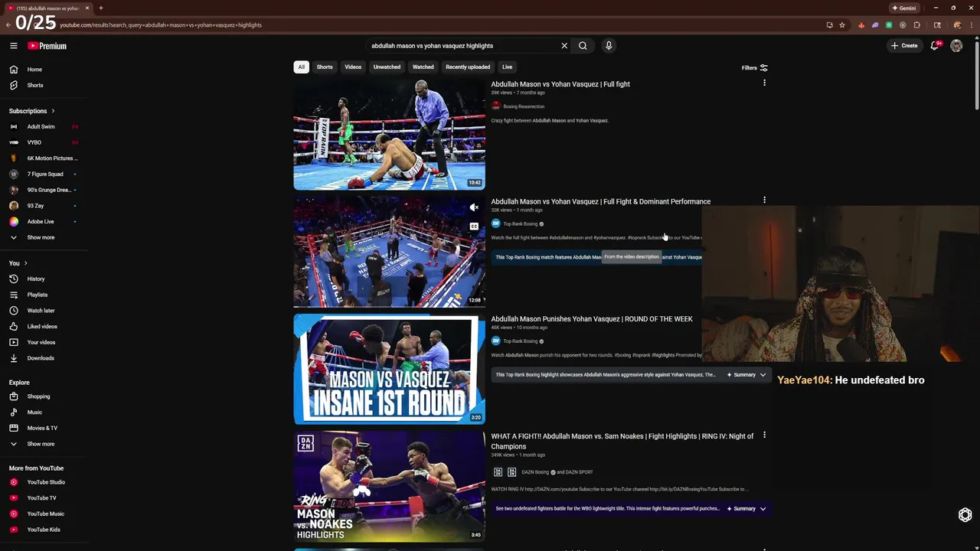Open Liked videos
The image size is (980, 551).
tap(44, 326)
